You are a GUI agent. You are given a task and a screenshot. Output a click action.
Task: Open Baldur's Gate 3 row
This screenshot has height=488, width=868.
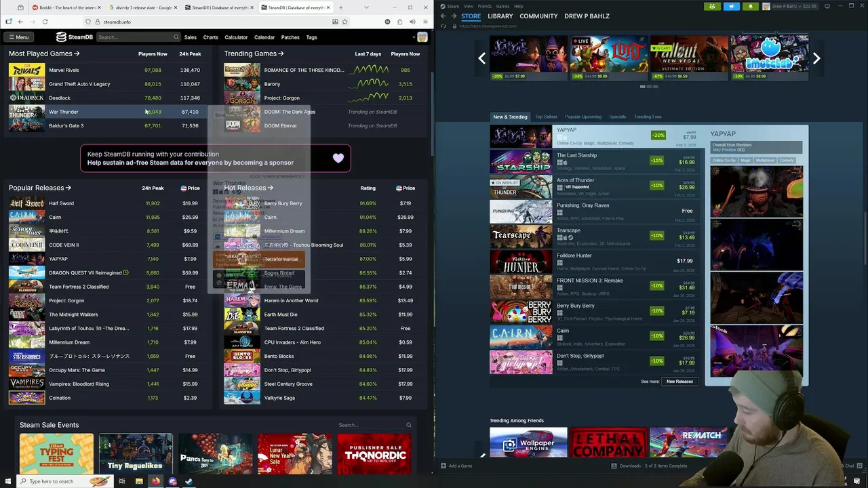click(105, 125)
